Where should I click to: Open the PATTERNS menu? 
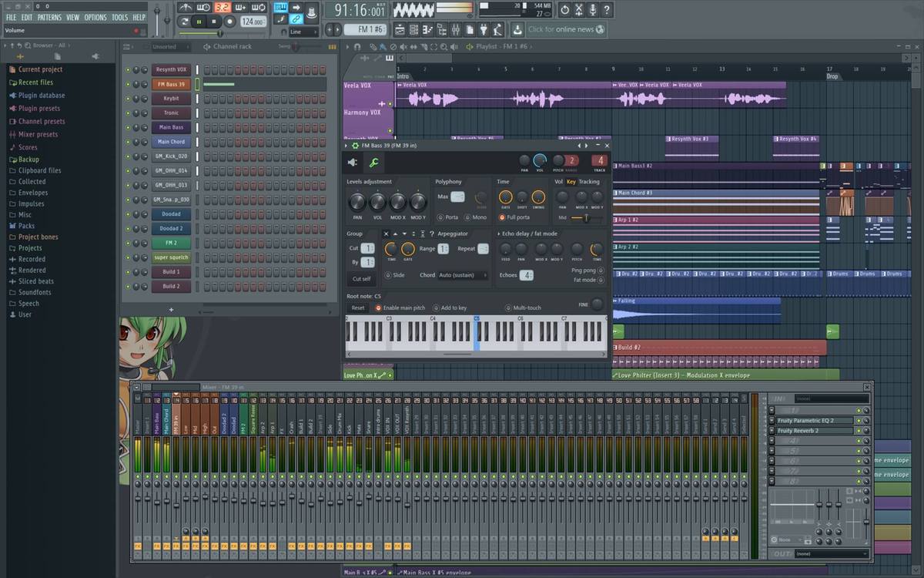[x=49, y=17]
